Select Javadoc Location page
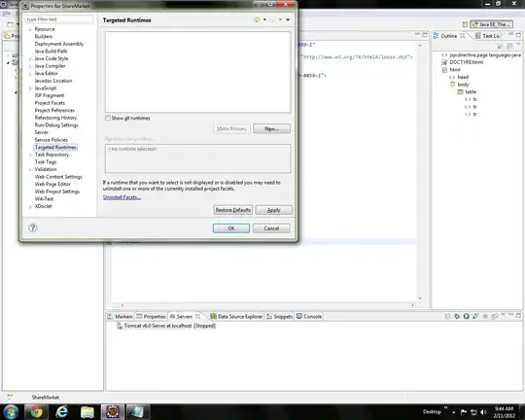 pyautogui.click(x=53, y=81)
